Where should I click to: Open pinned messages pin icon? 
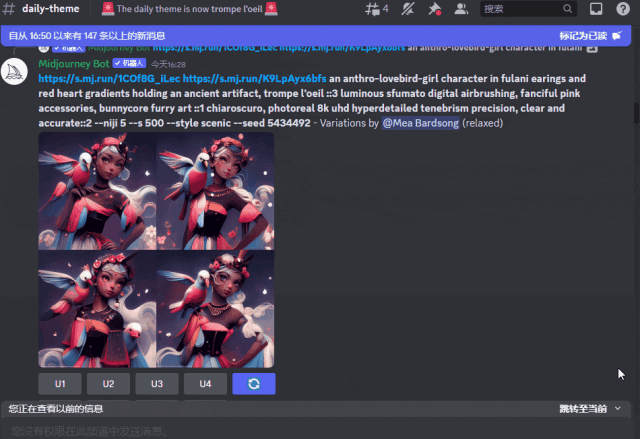tap(434, 9)
